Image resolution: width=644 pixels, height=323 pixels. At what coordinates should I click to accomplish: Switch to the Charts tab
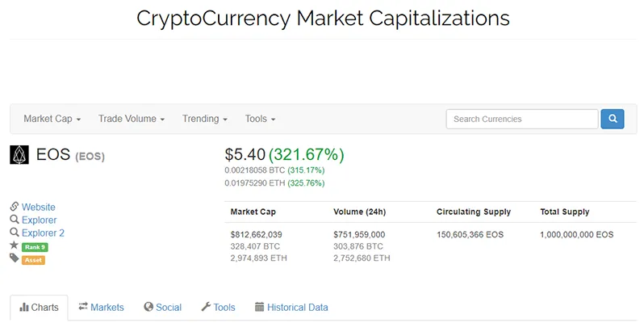coord(39,308)
